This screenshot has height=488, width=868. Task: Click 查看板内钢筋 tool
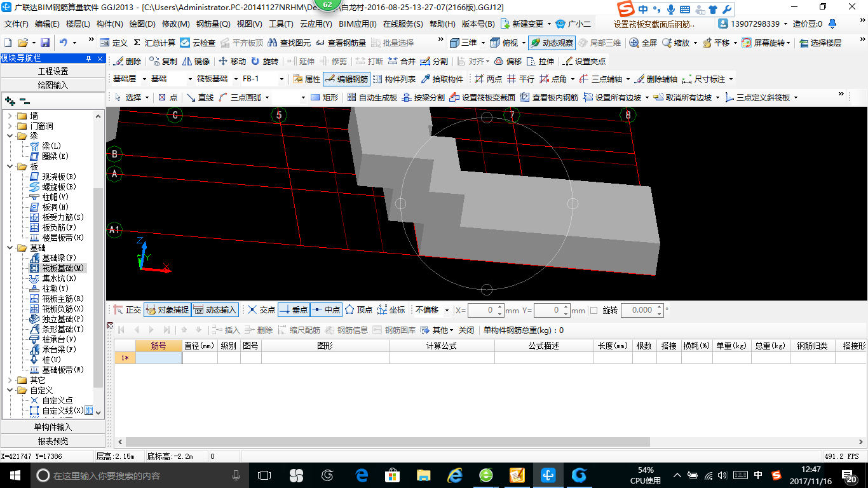[x=550, y=97]
